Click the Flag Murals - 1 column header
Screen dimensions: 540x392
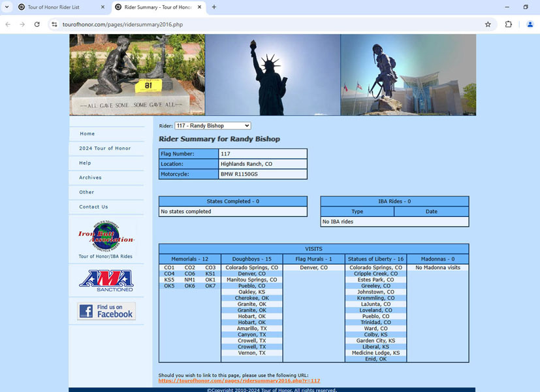(313, 259)
